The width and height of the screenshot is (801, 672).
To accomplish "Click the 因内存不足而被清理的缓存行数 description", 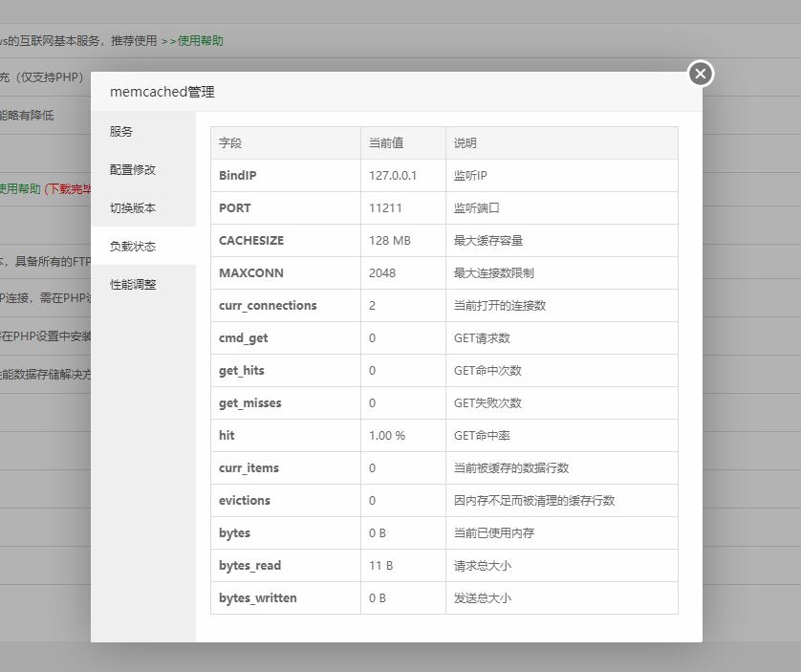I will click(x=534, y=500).
